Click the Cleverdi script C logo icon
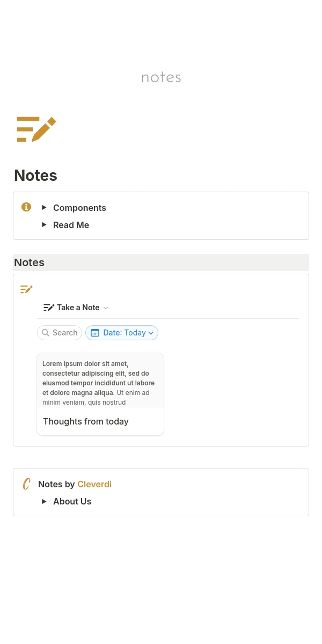This screenshot has width=322, height=644. tap(26, 484)
